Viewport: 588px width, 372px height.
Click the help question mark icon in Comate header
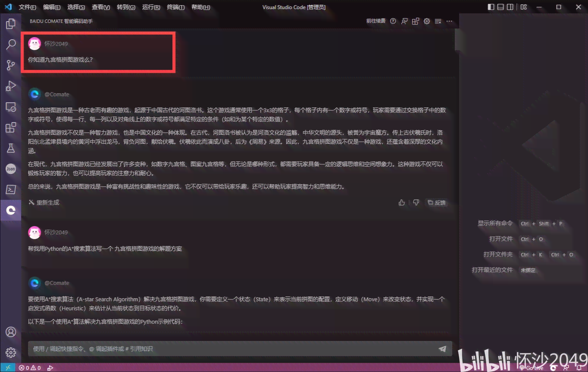tap(393, 21)
